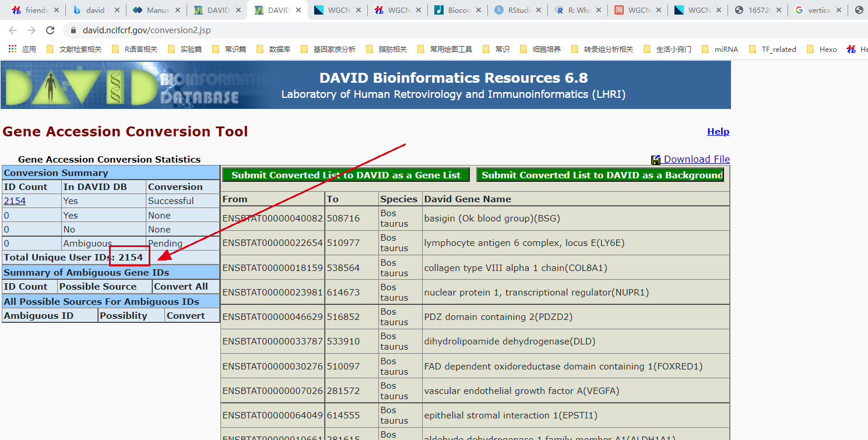
Task: Reload the DAVID conversion page
Action: click(x=50, y=30)
